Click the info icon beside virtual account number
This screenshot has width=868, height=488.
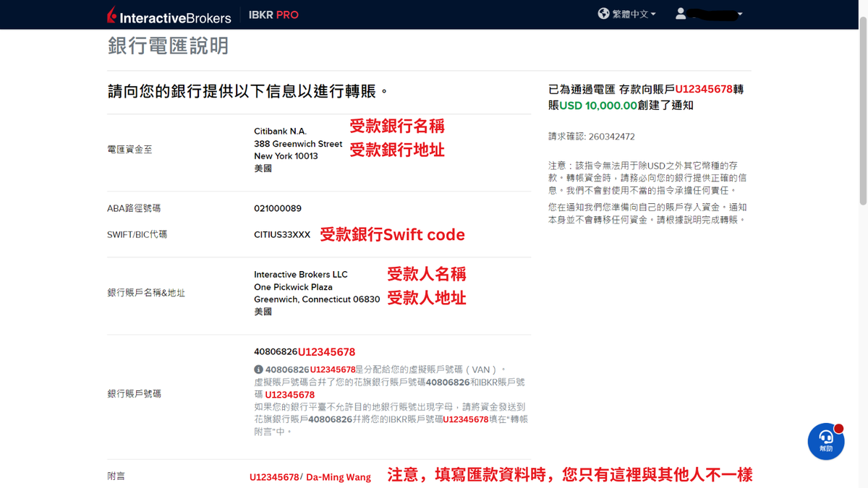[x=258, y=369]
